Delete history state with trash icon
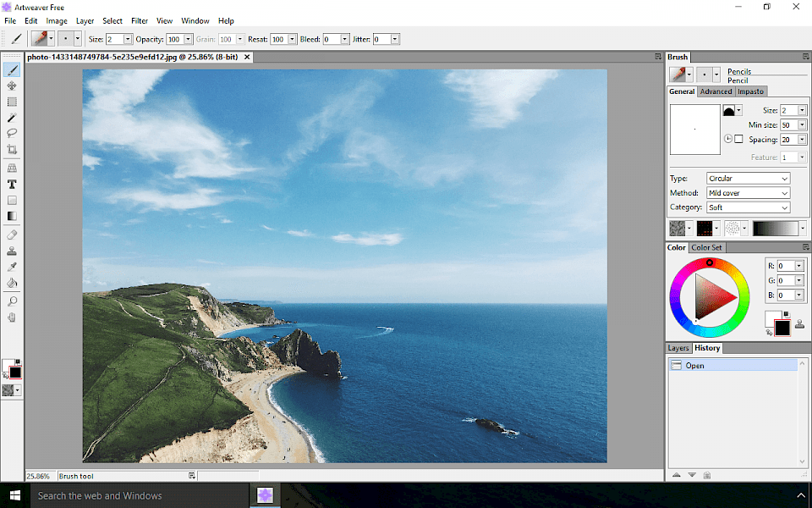The width and height of the screenshot is (812, 508). tap(707, 475)
